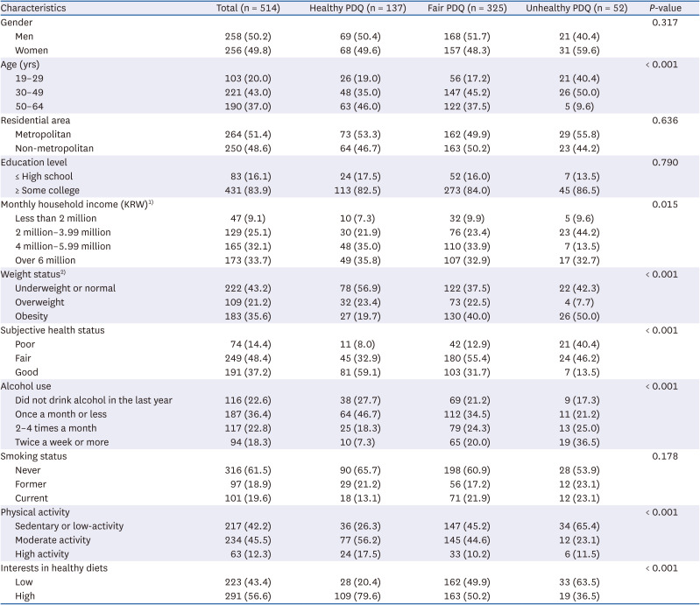Viewport: 700px width, 605px height.
Task: Click the Age (yrs) category label
Action: [20, 64]
